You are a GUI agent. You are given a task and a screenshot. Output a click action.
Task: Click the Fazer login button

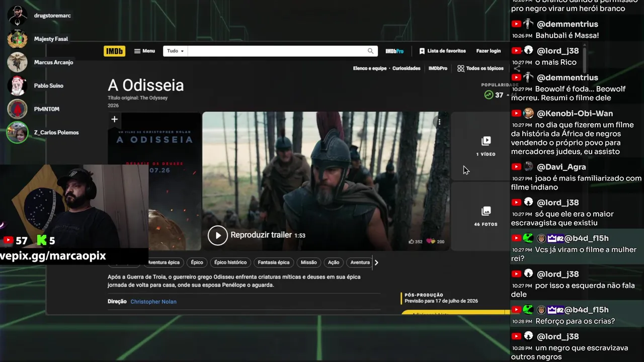489,51
